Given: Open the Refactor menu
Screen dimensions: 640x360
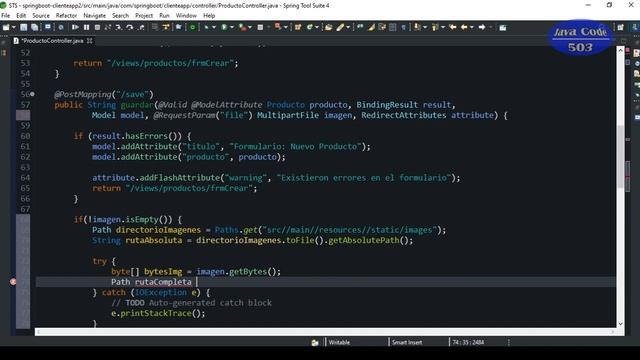Looking at the screenshot, I should pos(66,16).
